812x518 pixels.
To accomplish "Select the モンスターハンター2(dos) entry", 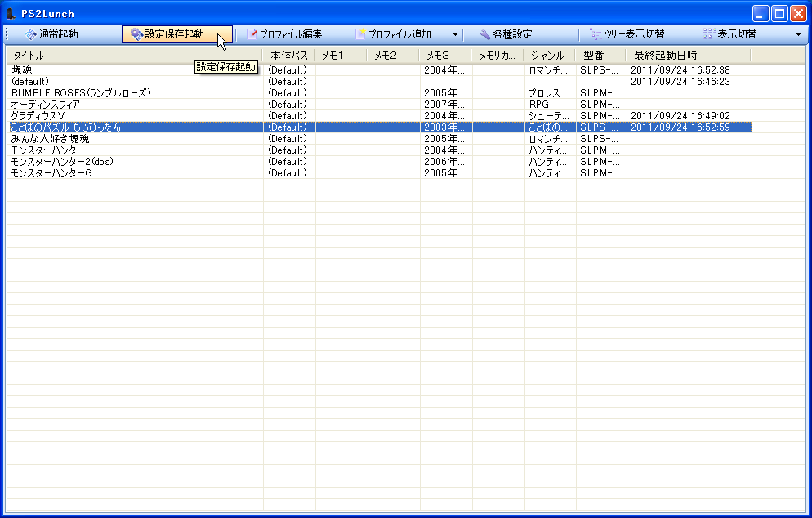I will coord(62,161).
